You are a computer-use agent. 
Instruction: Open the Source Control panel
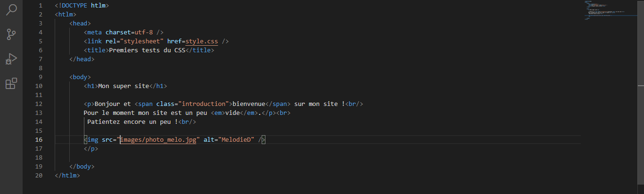coord(11,34)
